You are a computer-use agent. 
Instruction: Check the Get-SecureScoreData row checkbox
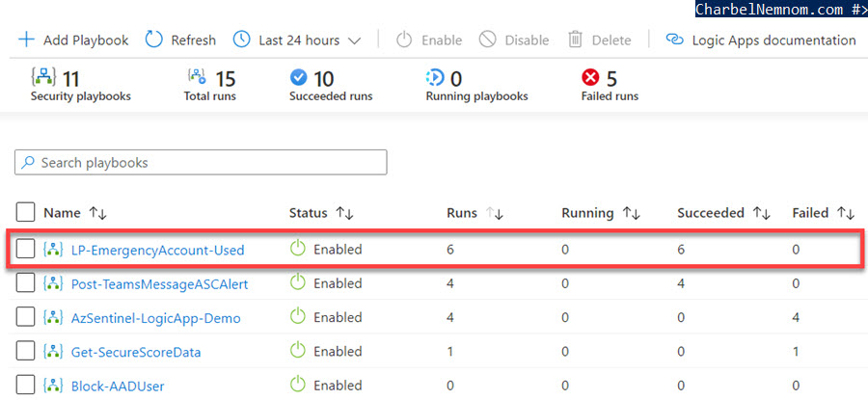(25, 352)
